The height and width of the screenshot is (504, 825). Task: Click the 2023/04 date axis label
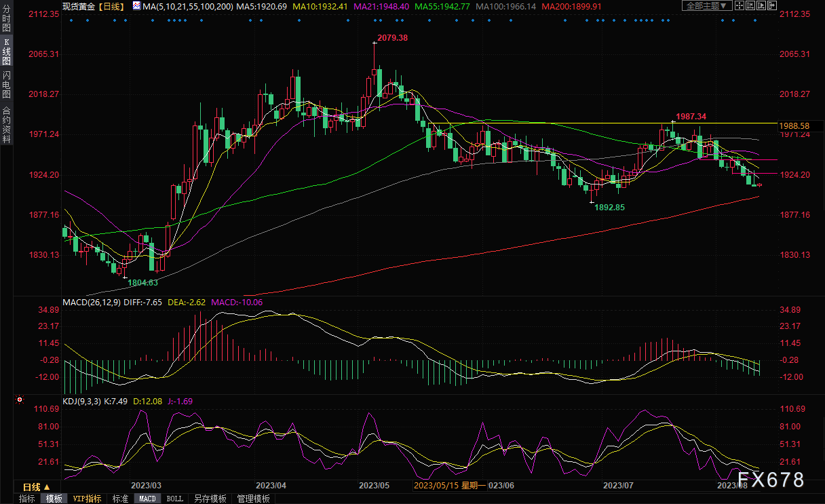271,486
